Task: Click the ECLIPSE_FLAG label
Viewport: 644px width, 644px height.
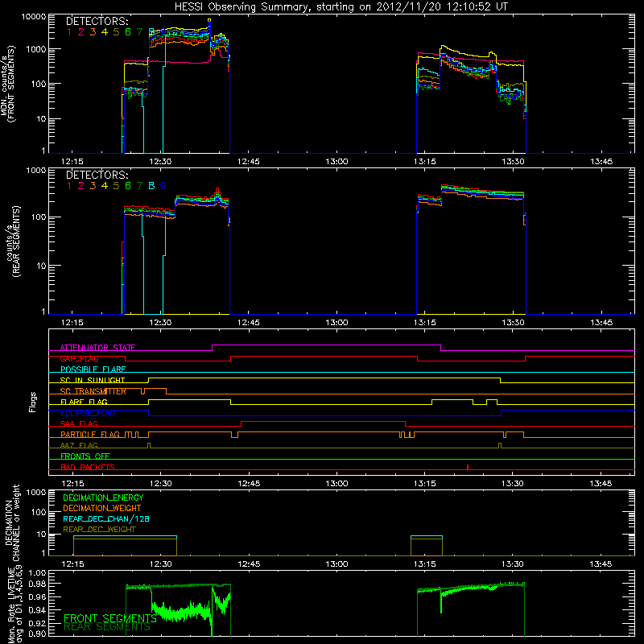Action: click(88, 413)
